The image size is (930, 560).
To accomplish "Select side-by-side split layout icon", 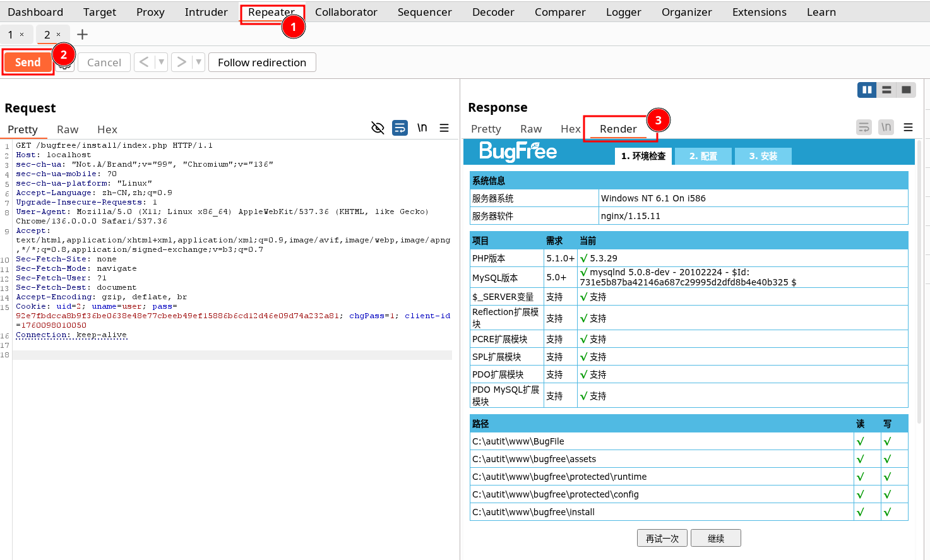I will 867,90.
